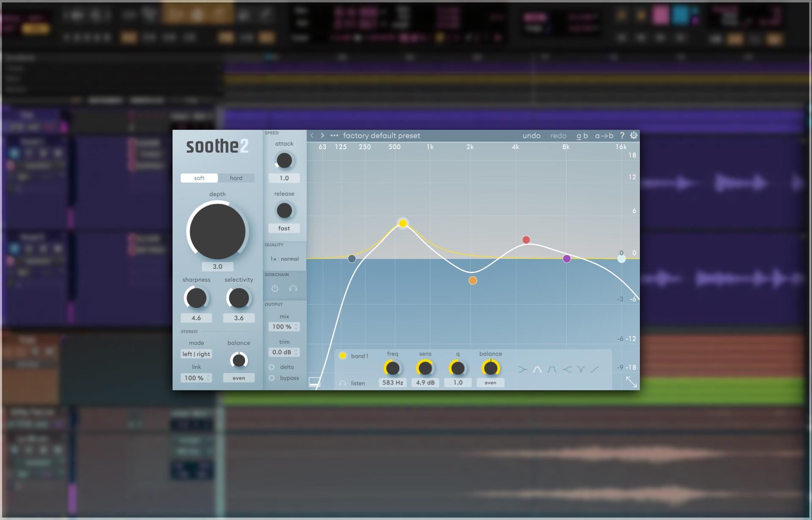Click the attack value field 1.0

point(284,178)
